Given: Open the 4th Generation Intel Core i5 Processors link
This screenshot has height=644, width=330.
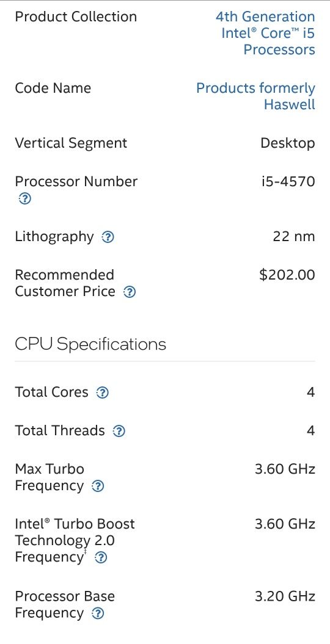Looking at the screenshot, I should click(x=265, y=33).
